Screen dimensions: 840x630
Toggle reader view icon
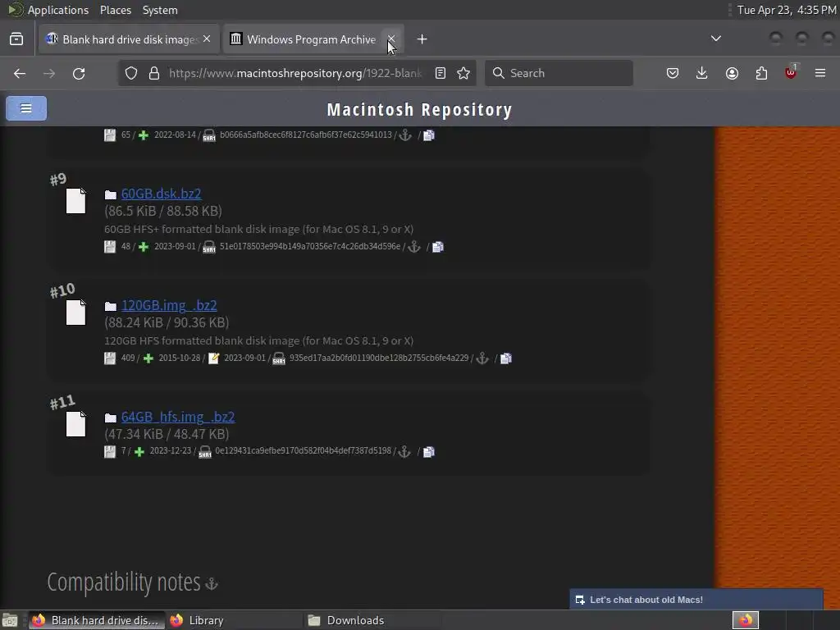click(441, 73)
